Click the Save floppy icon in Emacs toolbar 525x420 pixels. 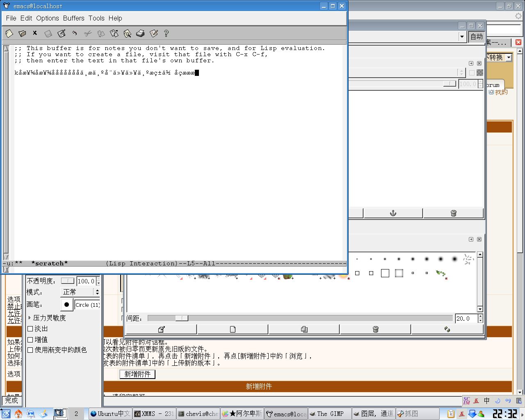48,34
